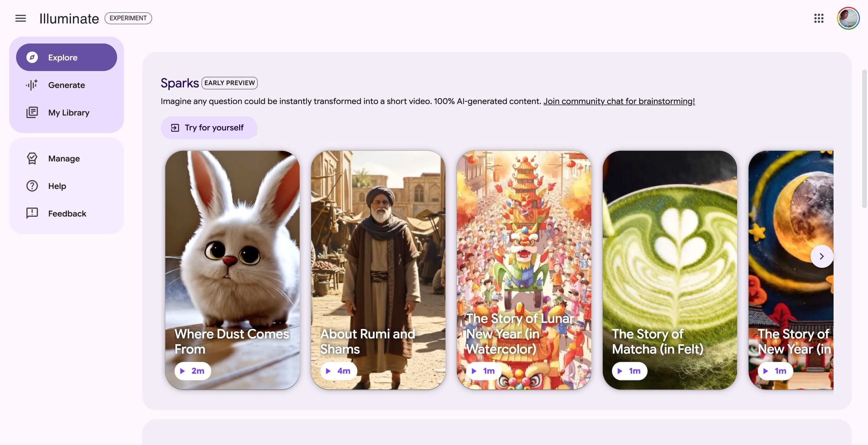The height and width of the screenshot is (445, 868).
Task: Select the Explore compass icon
Action: [x=32, y=57]
